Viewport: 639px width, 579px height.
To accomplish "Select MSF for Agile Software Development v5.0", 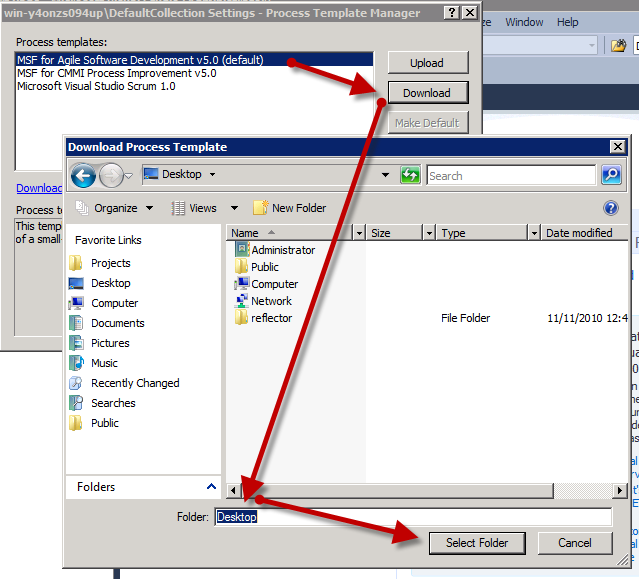I will point(194,60).
